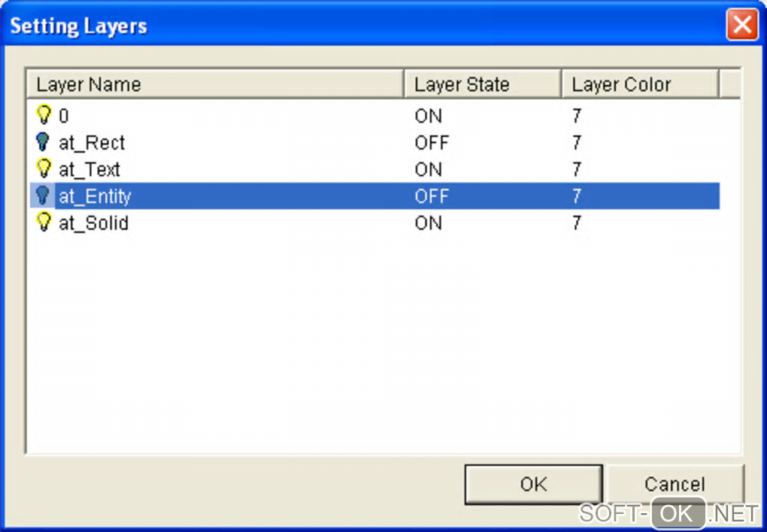This screenshot has width=767, height=532.
Task: Confirm with the OK button
Action: (x=534, y=484)
